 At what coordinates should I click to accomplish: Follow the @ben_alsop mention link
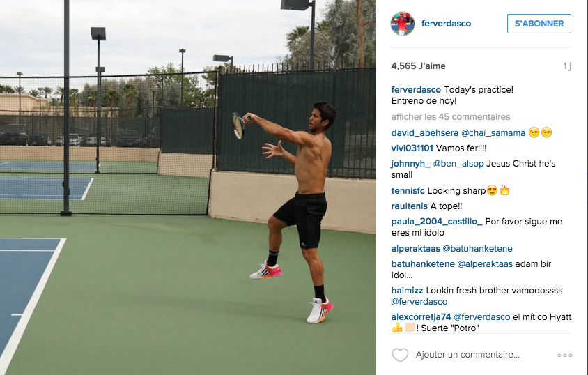458,164
